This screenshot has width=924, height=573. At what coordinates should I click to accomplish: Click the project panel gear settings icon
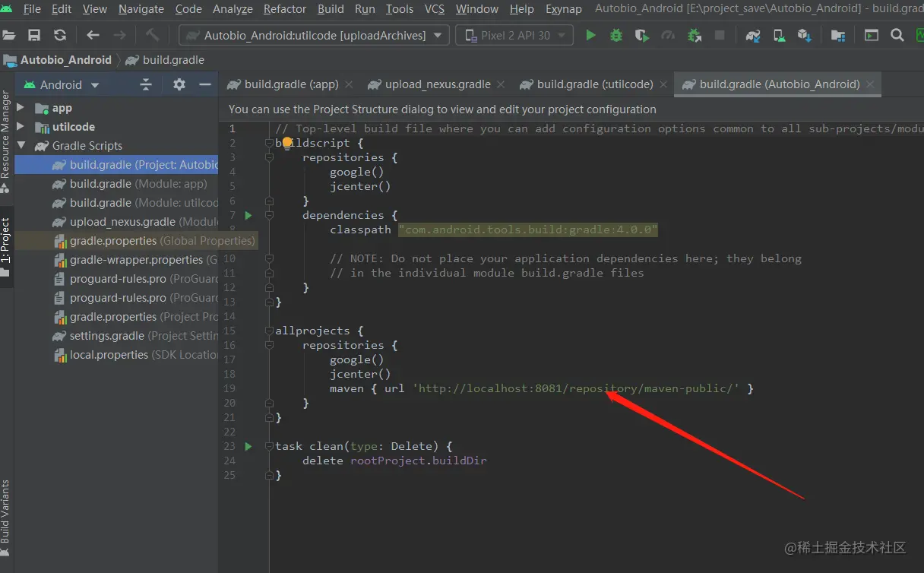pyautogui.click(x=179, y=85)
